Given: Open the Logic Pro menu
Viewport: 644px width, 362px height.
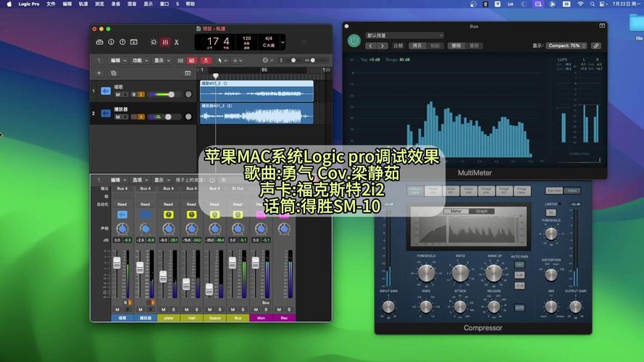Looking at the screenshot, I should coord(29,4).
